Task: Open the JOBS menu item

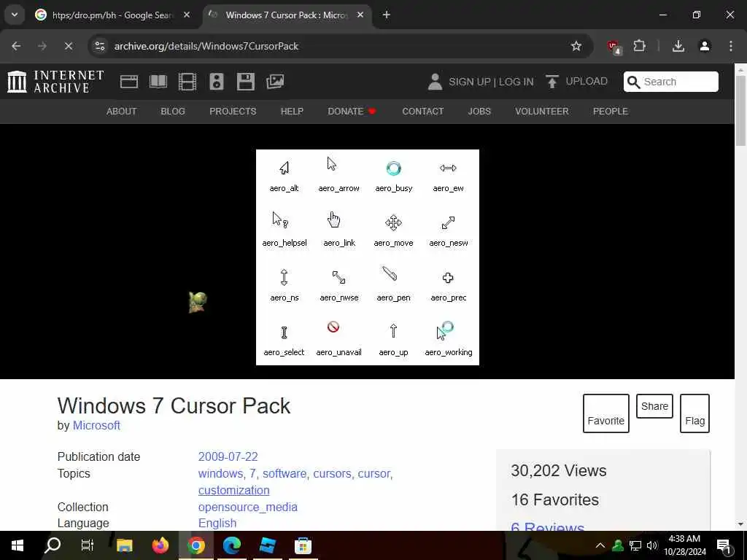Action: click(x=479, y=112)
